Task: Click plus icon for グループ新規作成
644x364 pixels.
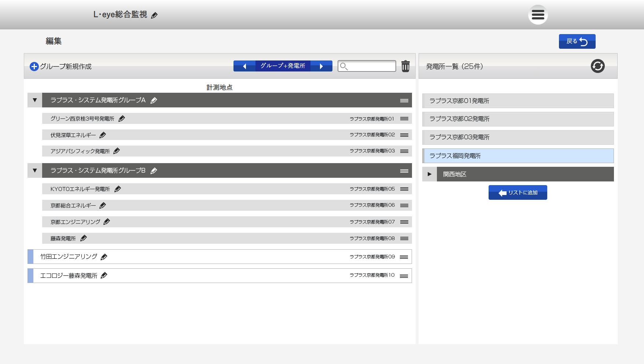Action: click(34, 66)
